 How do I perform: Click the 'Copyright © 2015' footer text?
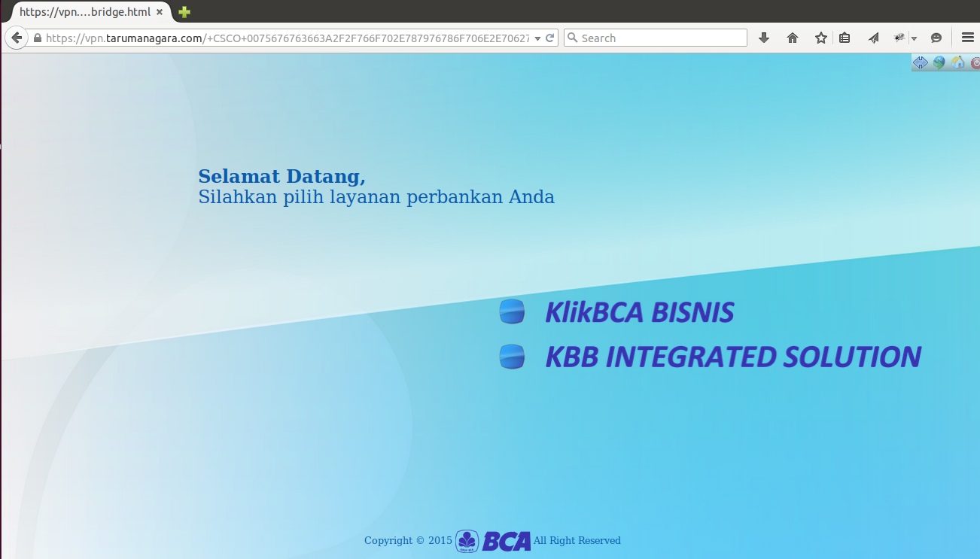coord(408,540)
